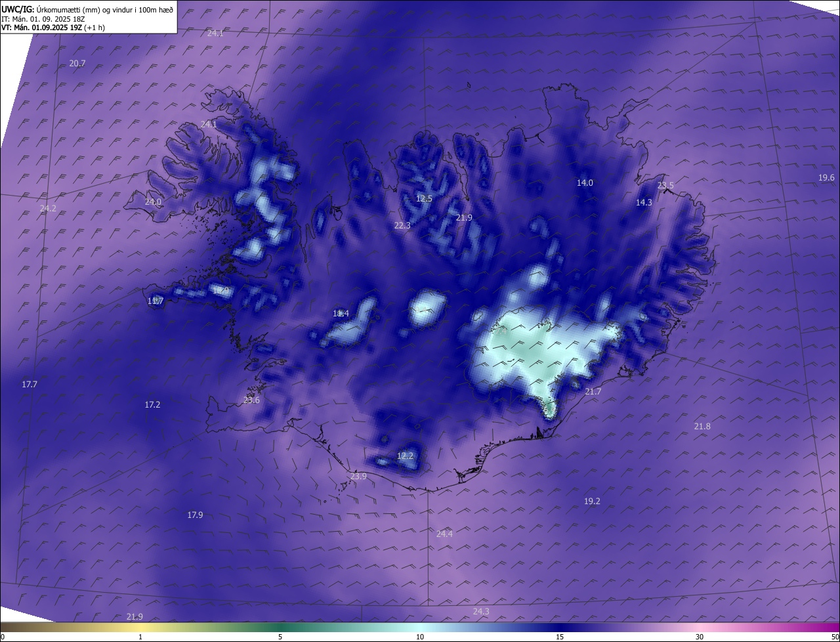
Task: Click the 23.5 value label near the east coast
Action: pyautogui.click(x=665, y=185)
